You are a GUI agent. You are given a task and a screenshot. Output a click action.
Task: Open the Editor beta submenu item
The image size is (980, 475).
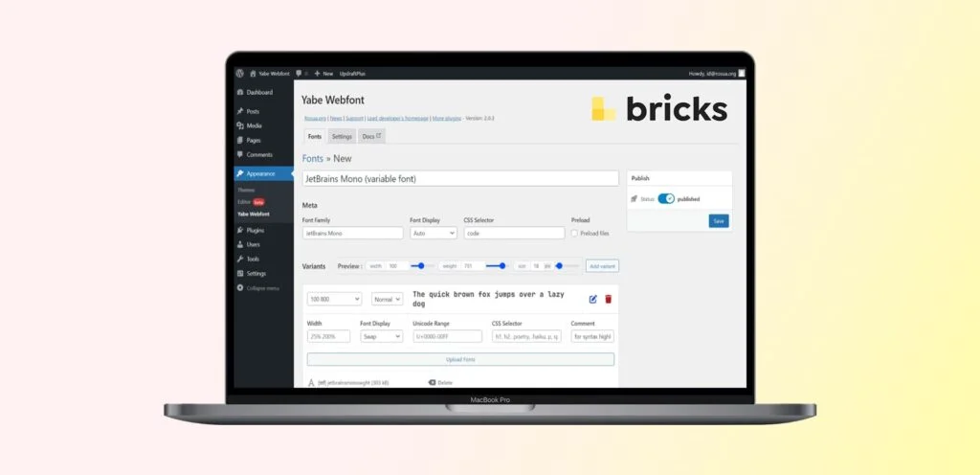251,202
